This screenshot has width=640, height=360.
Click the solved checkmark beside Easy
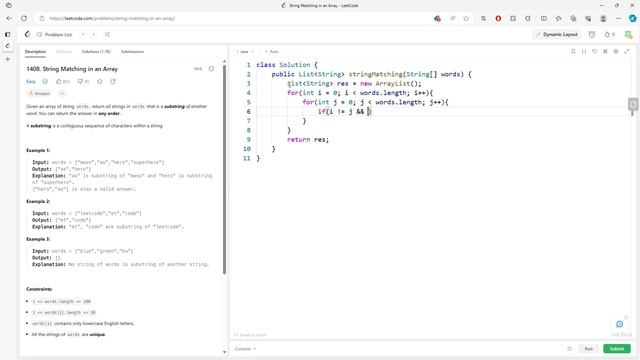pos(45,82)
